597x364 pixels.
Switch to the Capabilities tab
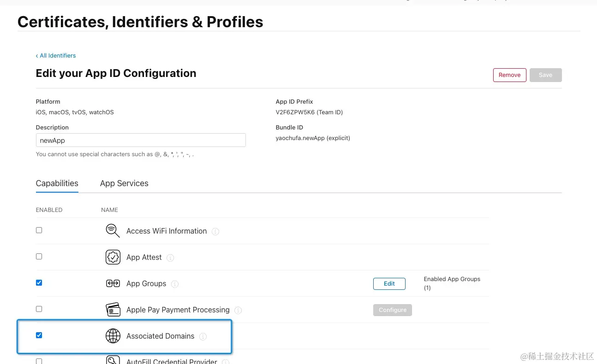pyautogui.click(x=57, y=183)
